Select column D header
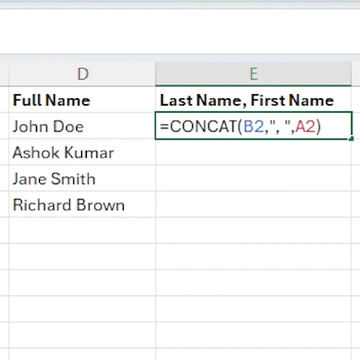Viewport: 360px width, 360px height. pos(82,74)
